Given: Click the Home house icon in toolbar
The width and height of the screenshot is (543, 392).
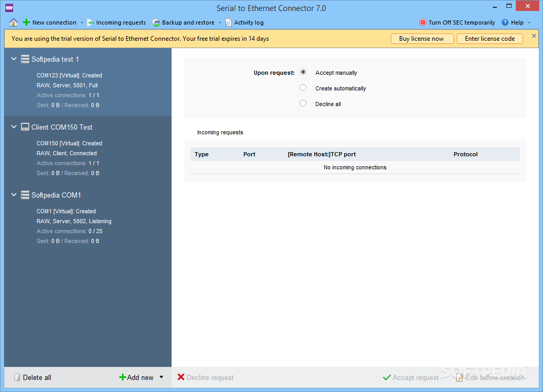Looking at the screenshot, I should [14, 22].
